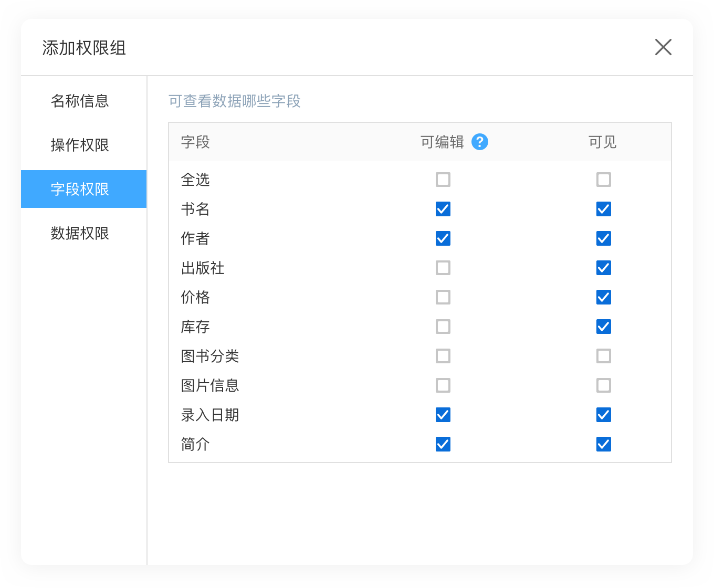Switch to the 操作权限 tab
The image size is (714, 588).
80,145
